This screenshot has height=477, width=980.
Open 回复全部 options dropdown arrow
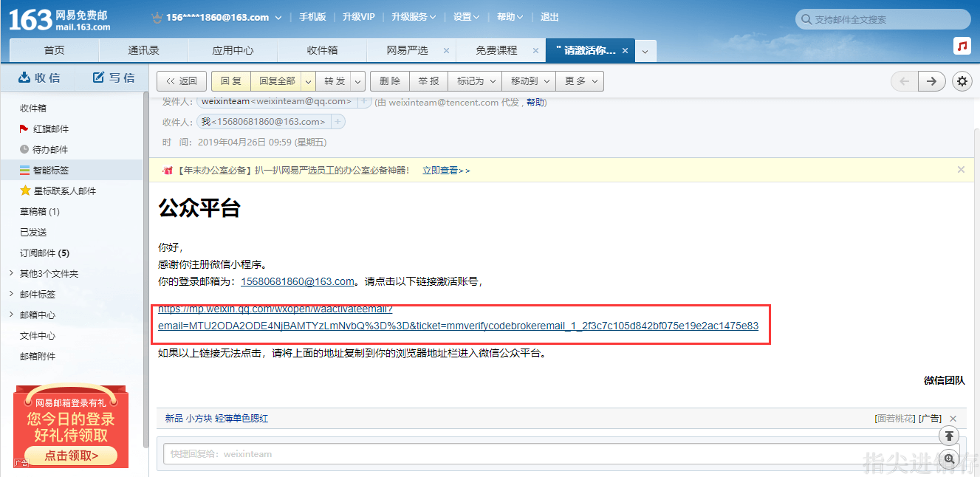308,81
